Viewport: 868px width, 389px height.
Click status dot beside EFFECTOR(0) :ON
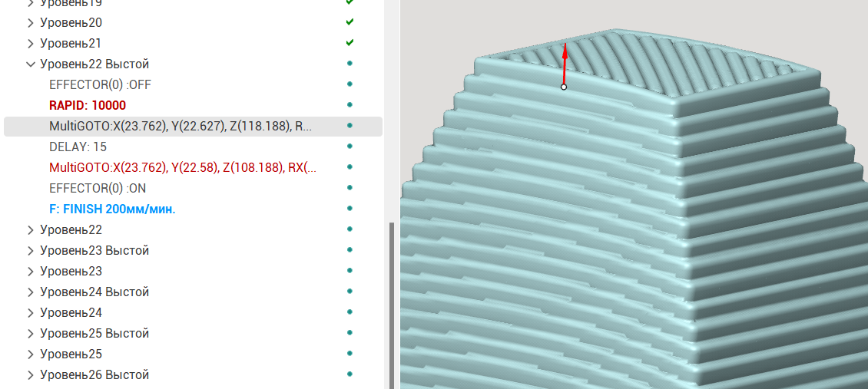coord(350,188)
